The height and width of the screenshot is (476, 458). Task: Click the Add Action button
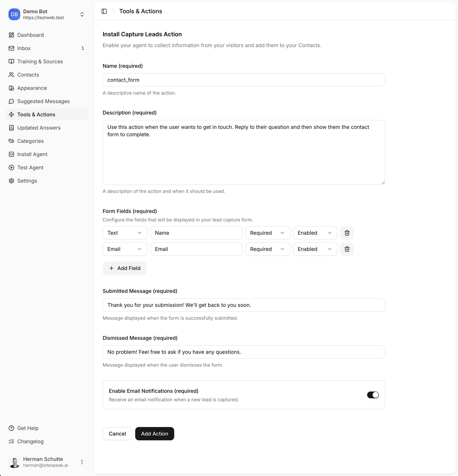point(155,434)
